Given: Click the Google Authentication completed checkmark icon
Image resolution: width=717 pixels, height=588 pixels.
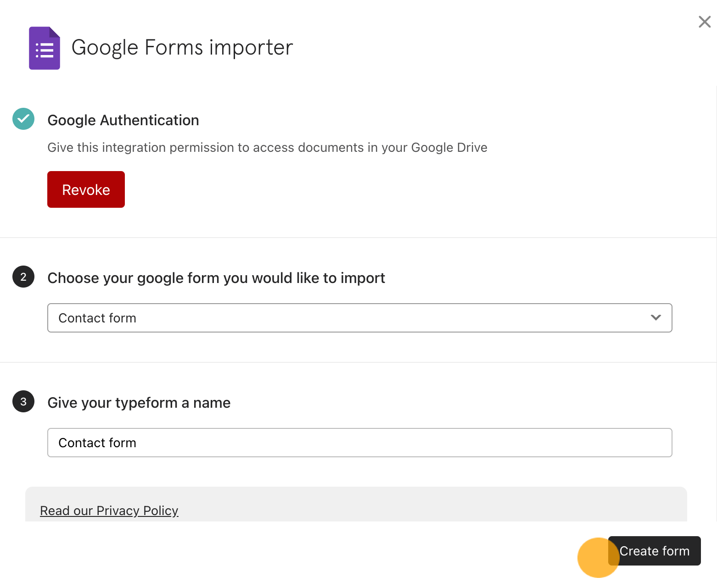Looking at the screenshot, I should [x=23, y=119].
